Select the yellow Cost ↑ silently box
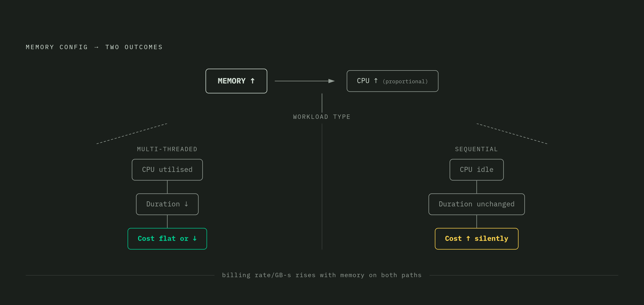644x305 pixels. (477, 239)
